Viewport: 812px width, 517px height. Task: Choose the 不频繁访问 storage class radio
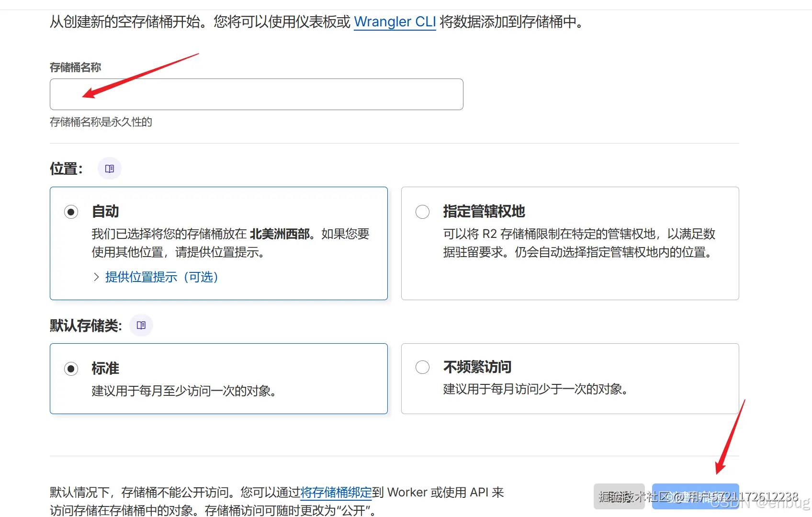tap(423, 367)
